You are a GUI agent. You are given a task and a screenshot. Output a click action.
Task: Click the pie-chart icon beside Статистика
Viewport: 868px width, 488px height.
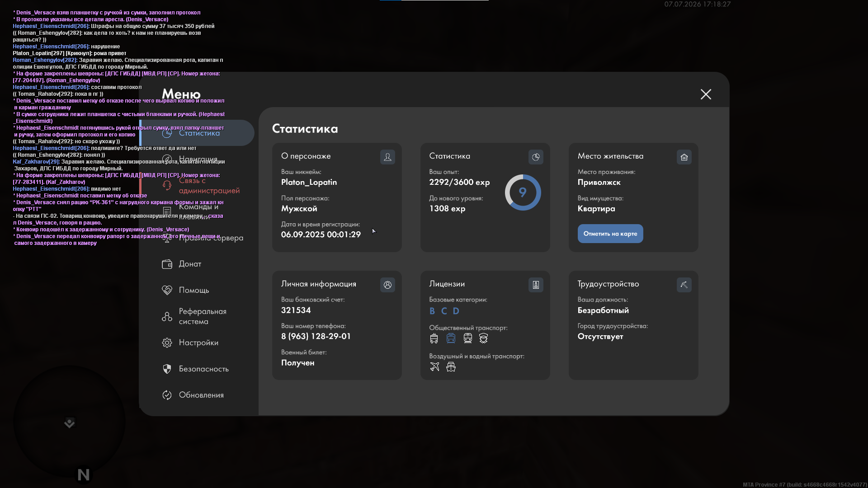click(x=167, y=133)
